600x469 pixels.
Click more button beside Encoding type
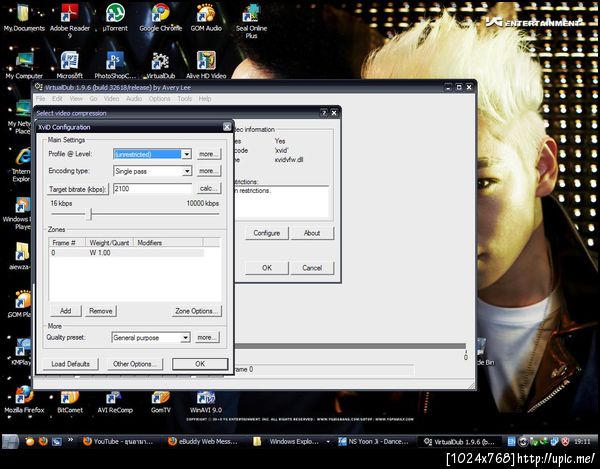(x=209, y=171)
